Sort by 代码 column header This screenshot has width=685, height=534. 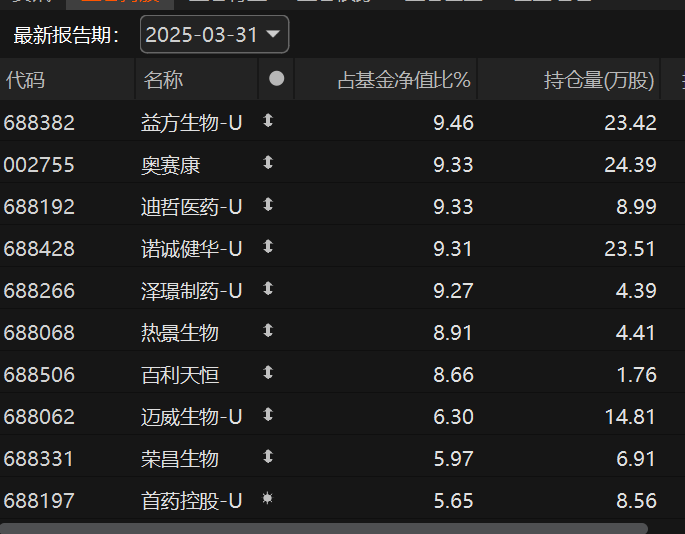(25, 80)
